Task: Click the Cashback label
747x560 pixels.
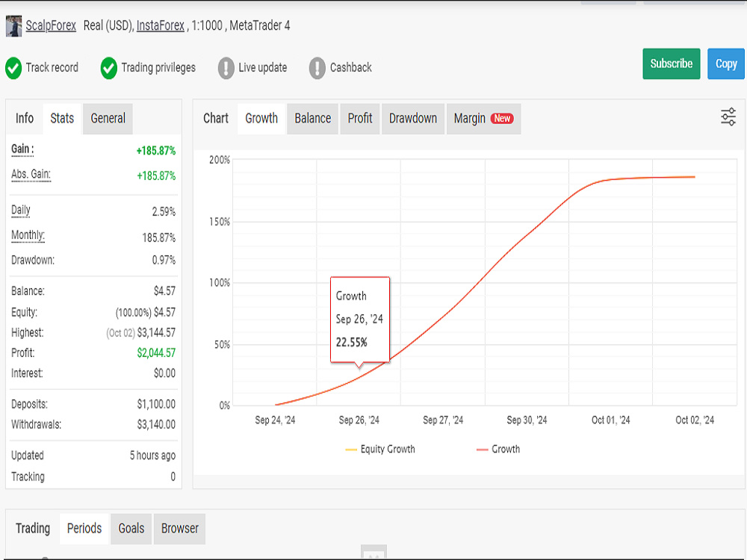Action: click(350, 68)
